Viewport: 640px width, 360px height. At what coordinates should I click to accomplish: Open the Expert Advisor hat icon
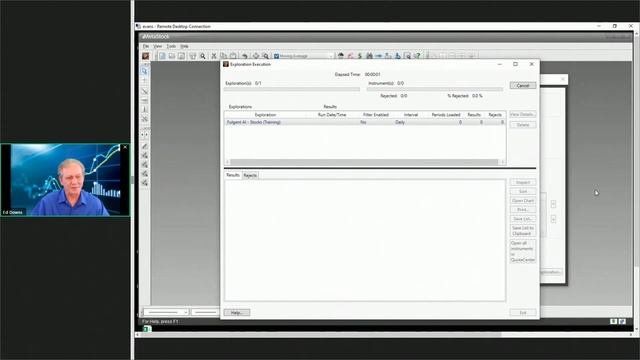341,56
